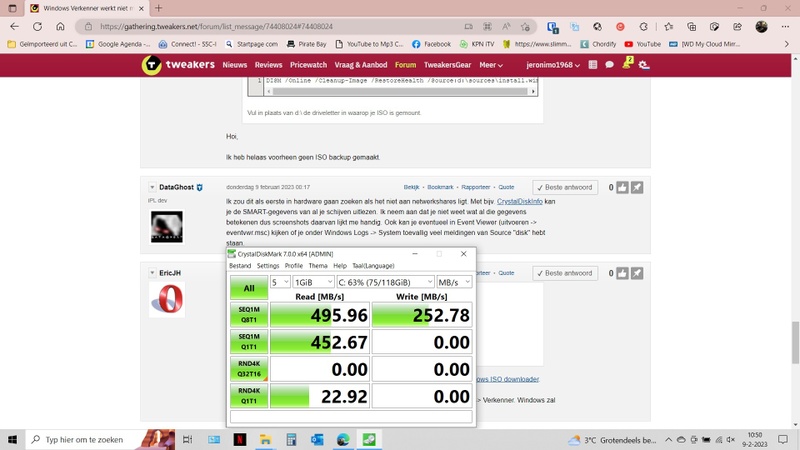Show more bookmarks with the chevron
Viewport: 800px width, 450px height.
(x=786, y=44)
